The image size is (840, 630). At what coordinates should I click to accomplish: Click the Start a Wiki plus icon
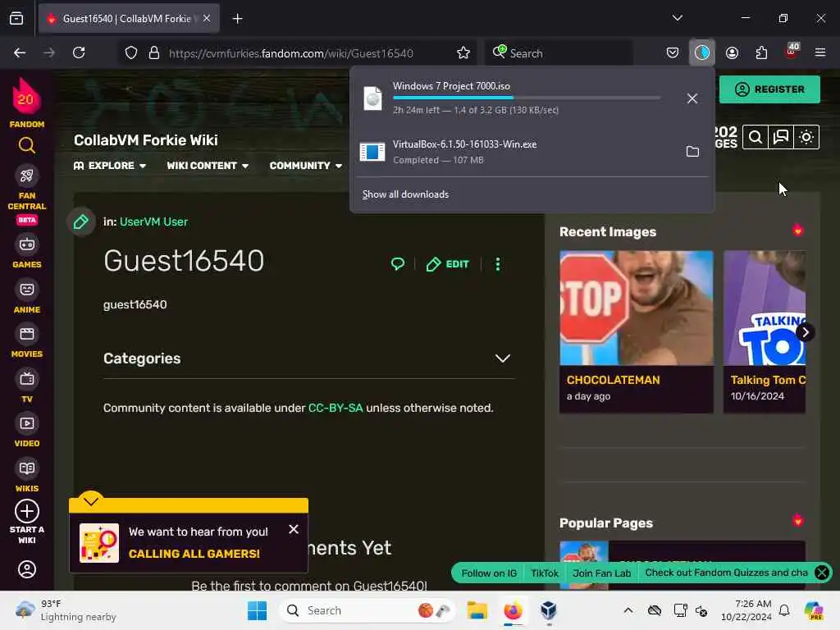tap(27, 511)
